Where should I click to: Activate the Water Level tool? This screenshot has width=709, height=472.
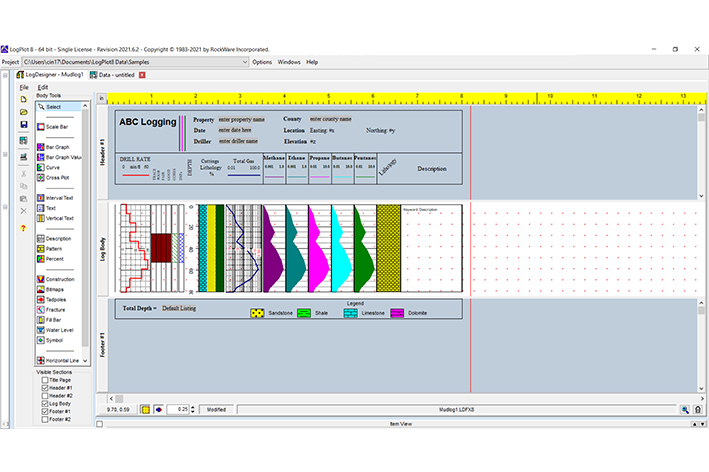(x=59, y=329)
